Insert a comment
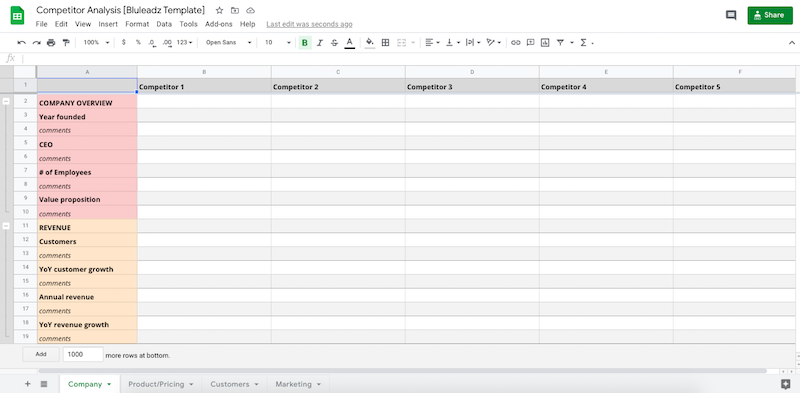This screenshot has width=800, height=393. tap(531, 43)
